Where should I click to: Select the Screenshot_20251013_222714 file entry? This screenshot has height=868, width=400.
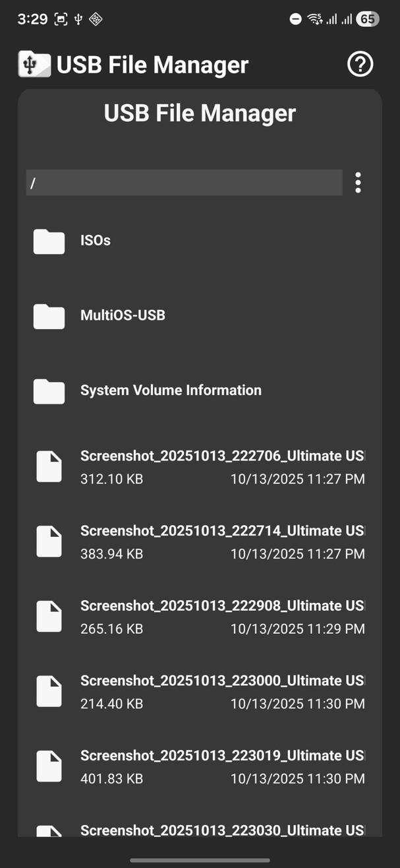point(198,541)
